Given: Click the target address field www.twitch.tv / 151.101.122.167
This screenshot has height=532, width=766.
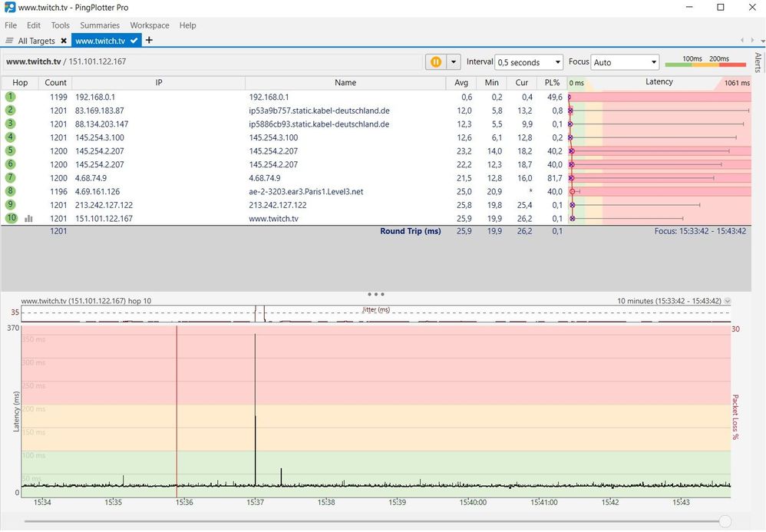Looking at the screenshot, I should tap(213, 61).
